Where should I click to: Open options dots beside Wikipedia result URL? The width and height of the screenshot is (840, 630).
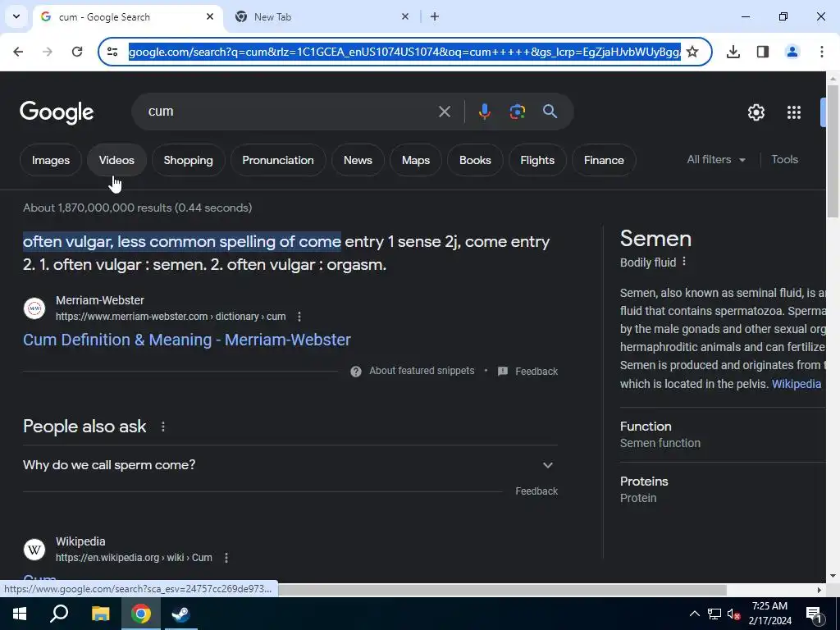pyautogui.click(x=226, y=558)
